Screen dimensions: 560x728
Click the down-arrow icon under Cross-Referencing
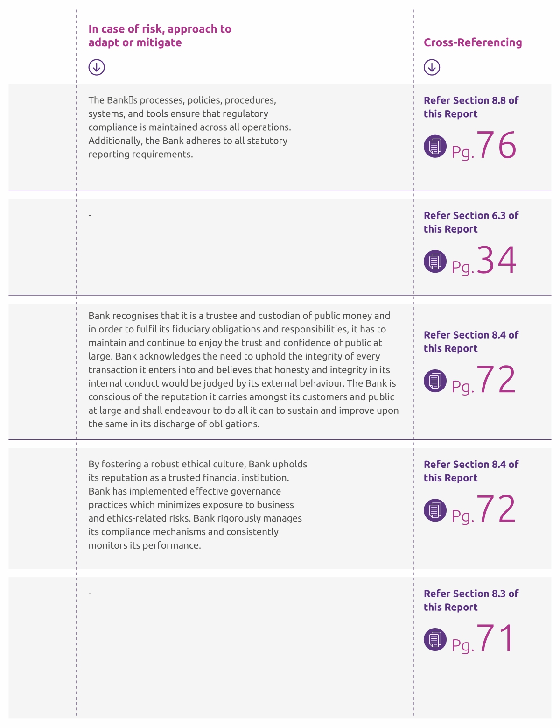432,67
